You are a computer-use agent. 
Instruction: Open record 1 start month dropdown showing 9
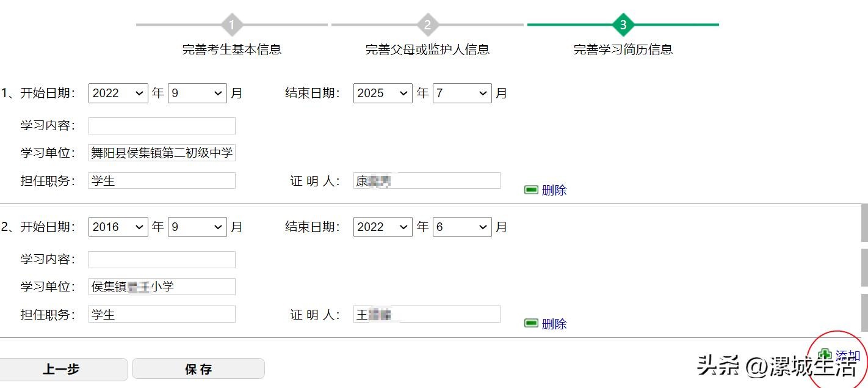pos(197,93)
